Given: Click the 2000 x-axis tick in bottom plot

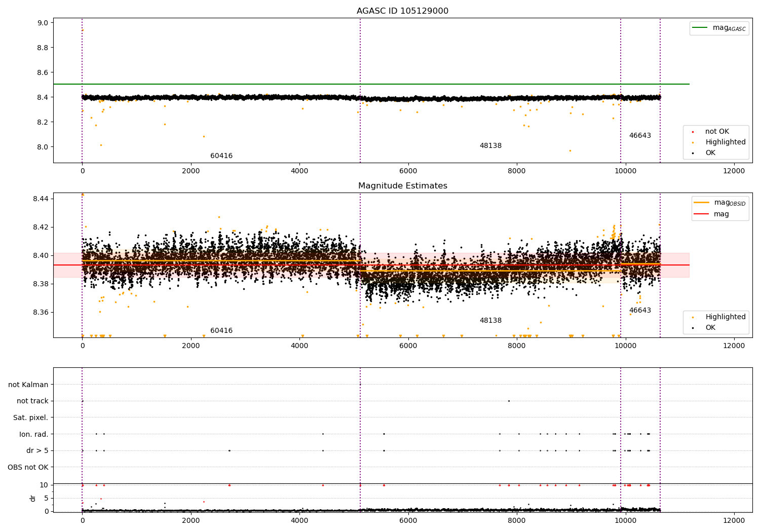Looking at the screenshot, I should tap(191, 520).
